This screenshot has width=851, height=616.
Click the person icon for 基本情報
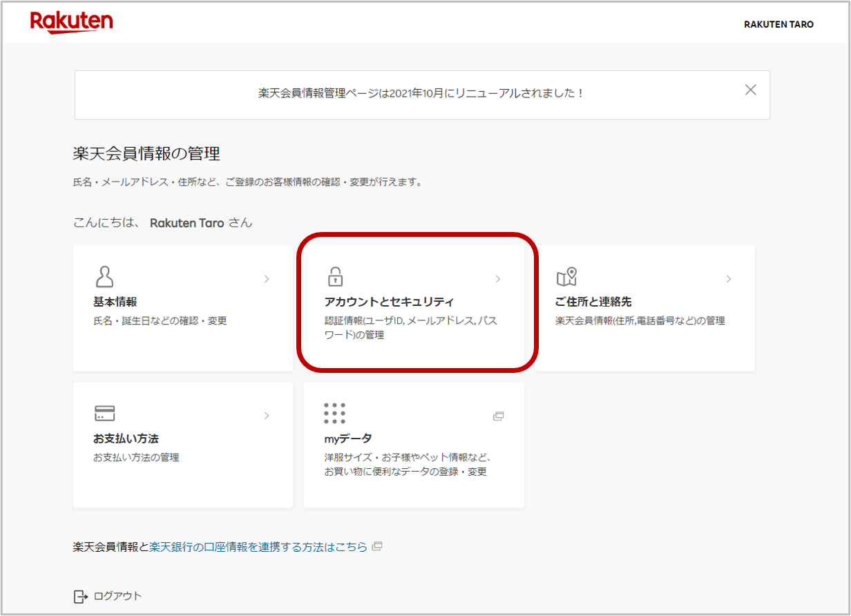tap(104, 276)
